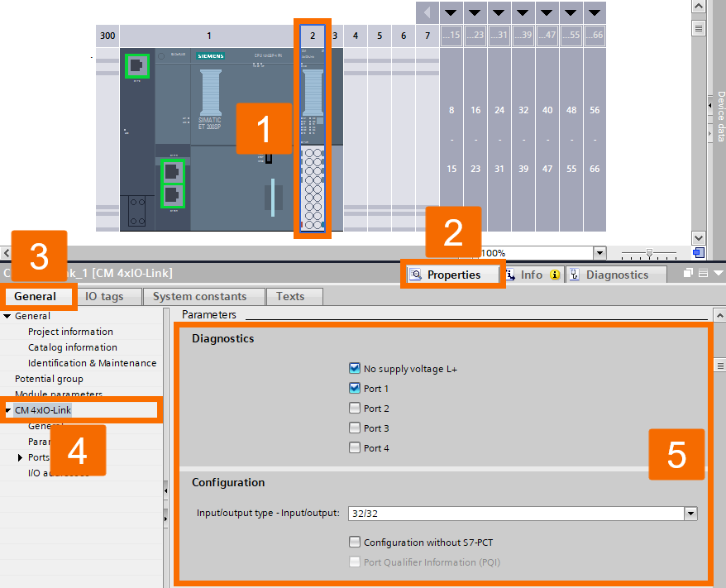This screenshot has width=726, height=588.
Task: Click rack slot header 5
Action: [380, 36]
